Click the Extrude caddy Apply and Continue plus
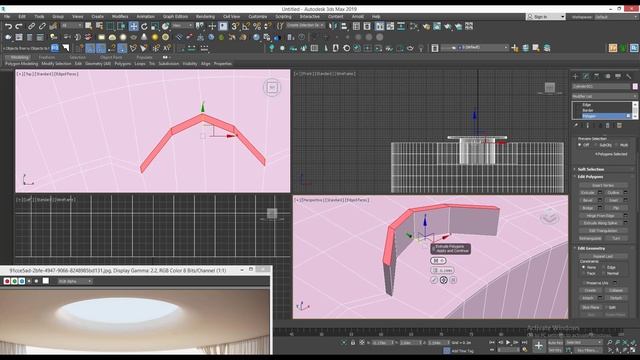The width and height of the screenshot is (640, 360). (x=444, y=280)
